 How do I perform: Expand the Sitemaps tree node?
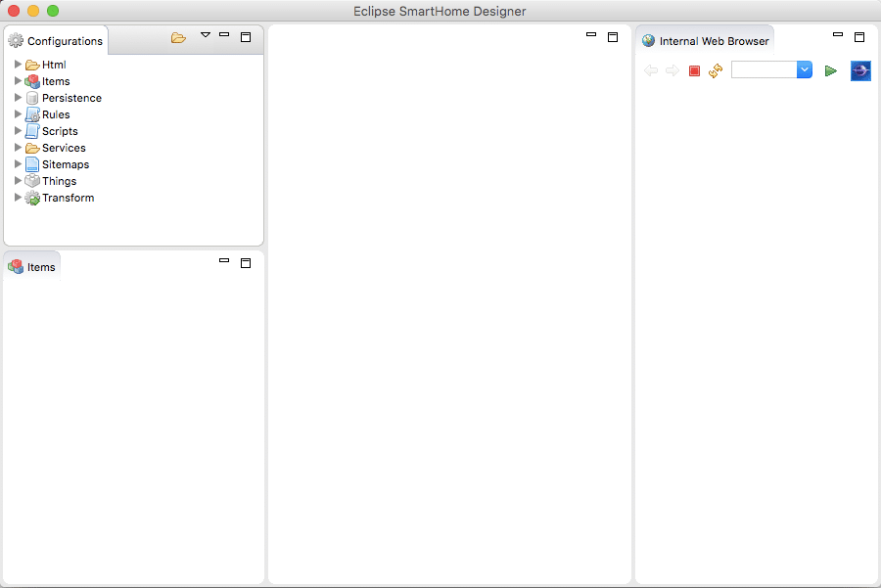pyautogui.click(x=18, y=164)
